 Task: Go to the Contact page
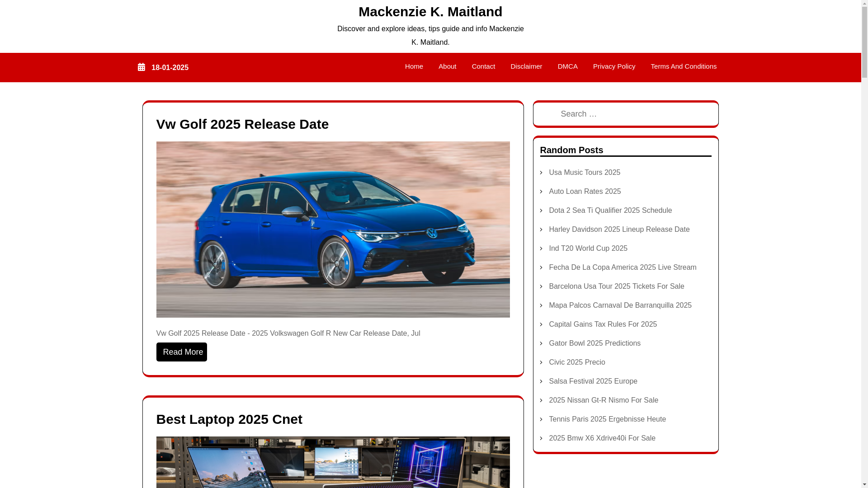[x=483, y=66]
